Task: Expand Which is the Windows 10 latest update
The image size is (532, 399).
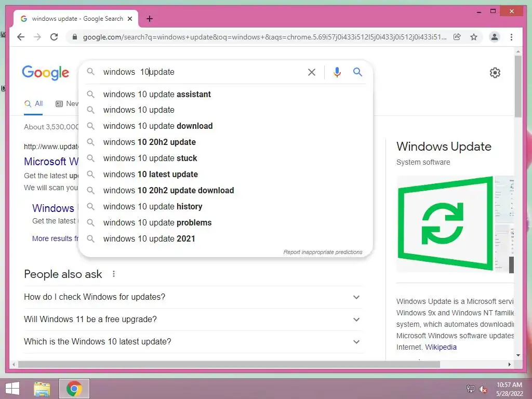Action: [193, 342]
